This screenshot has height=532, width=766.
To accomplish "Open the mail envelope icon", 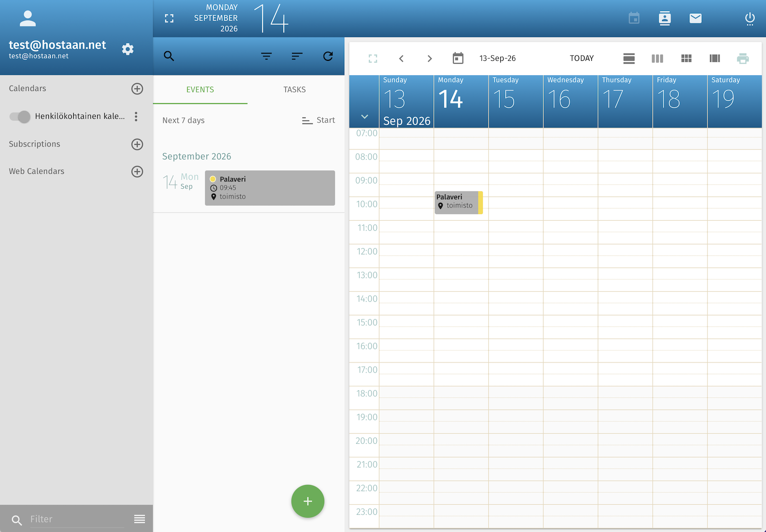I will (x=696, y=18).
